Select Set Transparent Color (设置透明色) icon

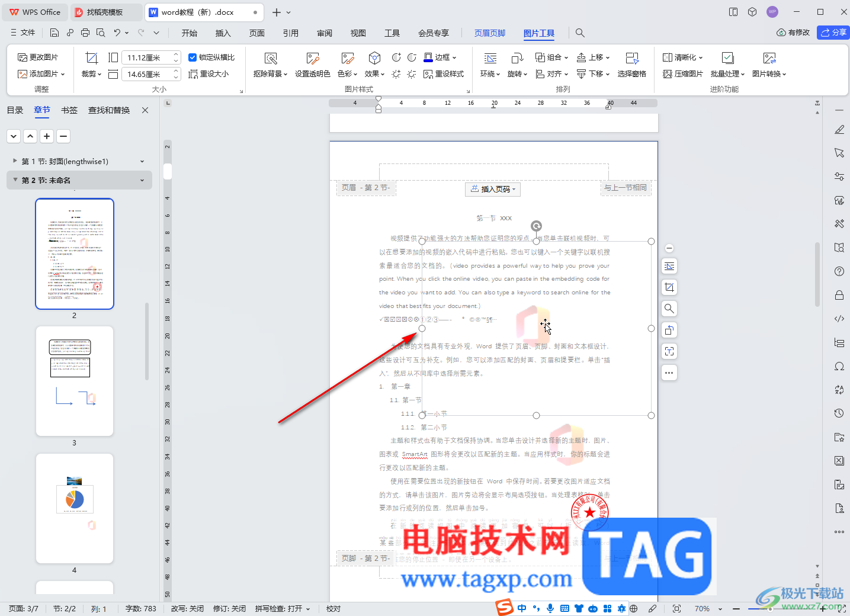click(x=313, y=58)
